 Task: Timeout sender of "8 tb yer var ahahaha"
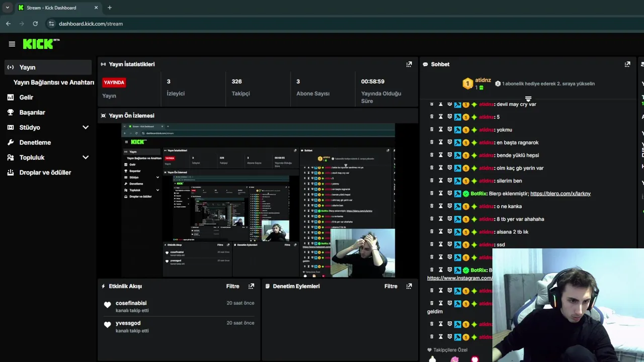pos(441,219)
